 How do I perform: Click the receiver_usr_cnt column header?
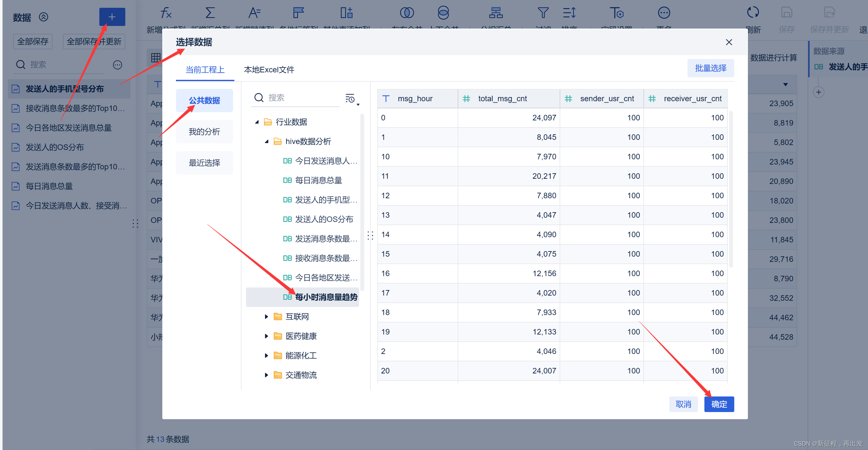tap(685, 99)
